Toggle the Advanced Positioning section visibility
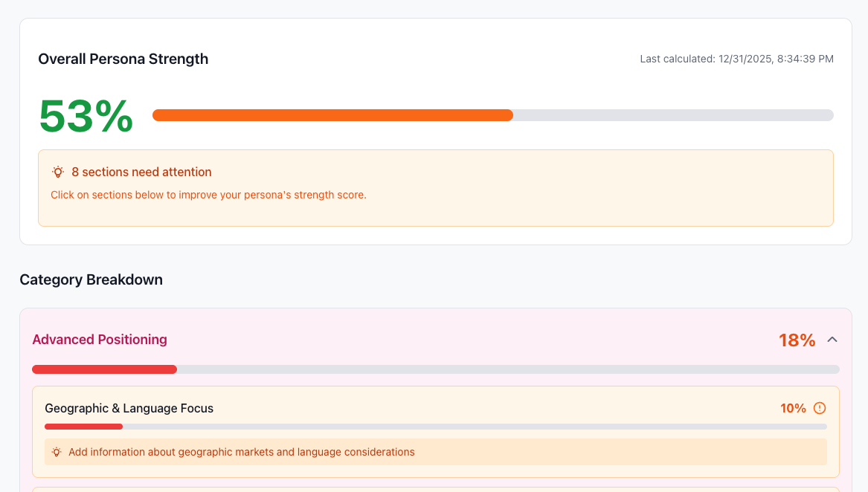 point(833,338)
